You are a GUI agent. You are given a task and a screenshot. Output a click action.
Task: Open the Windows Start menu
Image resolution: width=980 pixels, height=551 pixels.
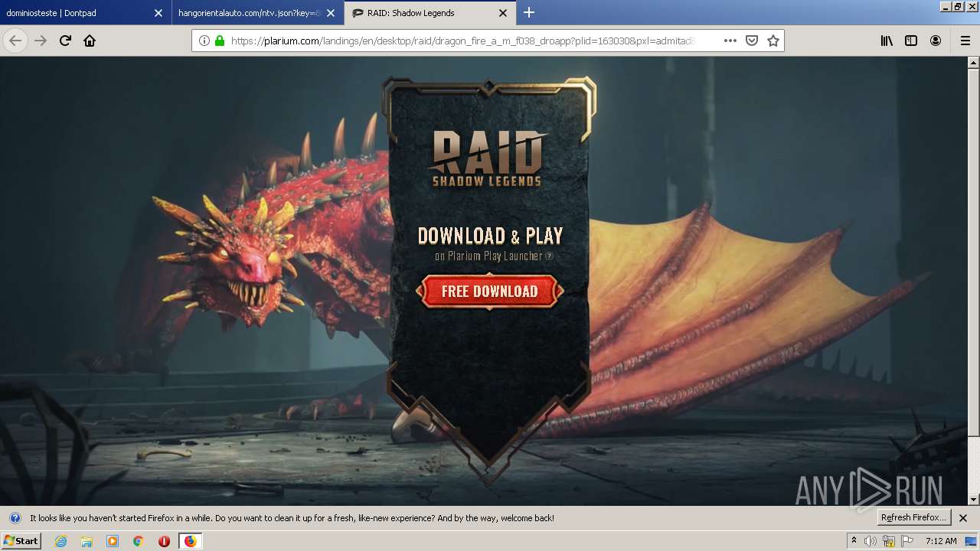[21, 541]
